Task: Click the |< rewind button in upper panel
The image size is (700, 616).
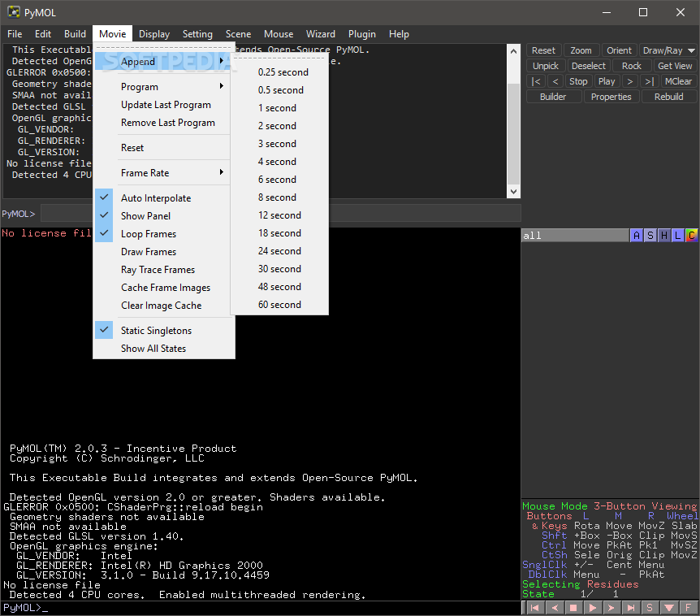Action: click(536, 81)
